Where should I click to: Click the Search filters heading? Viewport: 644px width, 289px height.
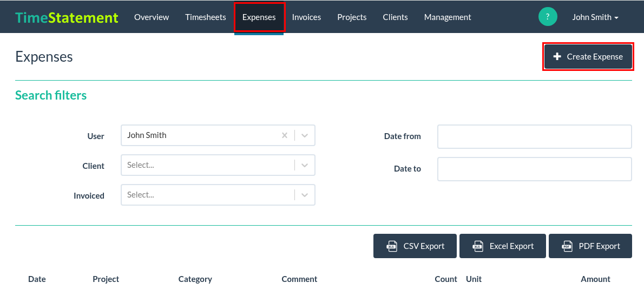pos(51,95)
